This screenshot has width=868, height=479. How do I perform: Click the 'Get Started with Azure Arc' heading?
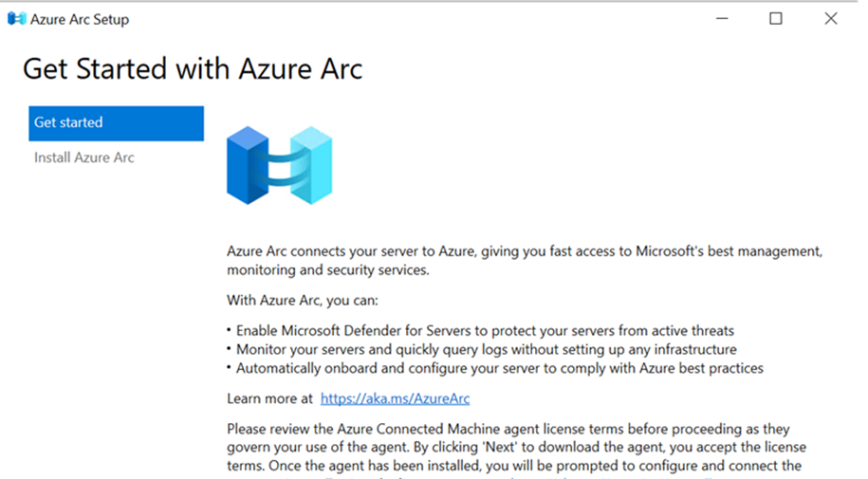click(x=193, y=69)
